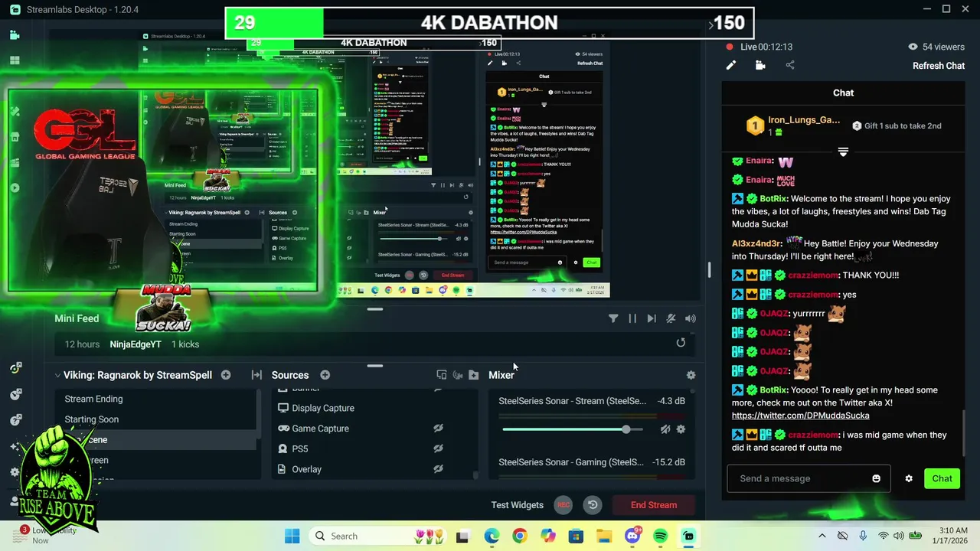Image resolution: width=980 pixels, height=551 pixels.
Task: Select the Overlay source
Action: [x=306, y=469]
